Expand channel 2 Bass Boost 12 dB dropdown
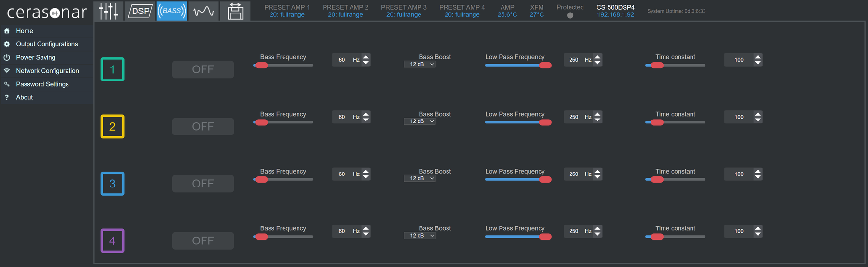Screen dimensions: 868x267 [420, 121]
